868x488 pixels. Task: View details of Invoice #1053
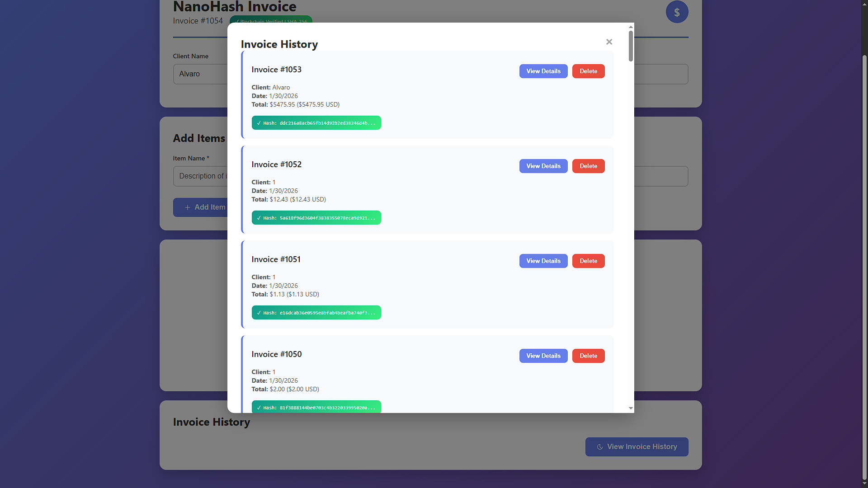(543, 71)
